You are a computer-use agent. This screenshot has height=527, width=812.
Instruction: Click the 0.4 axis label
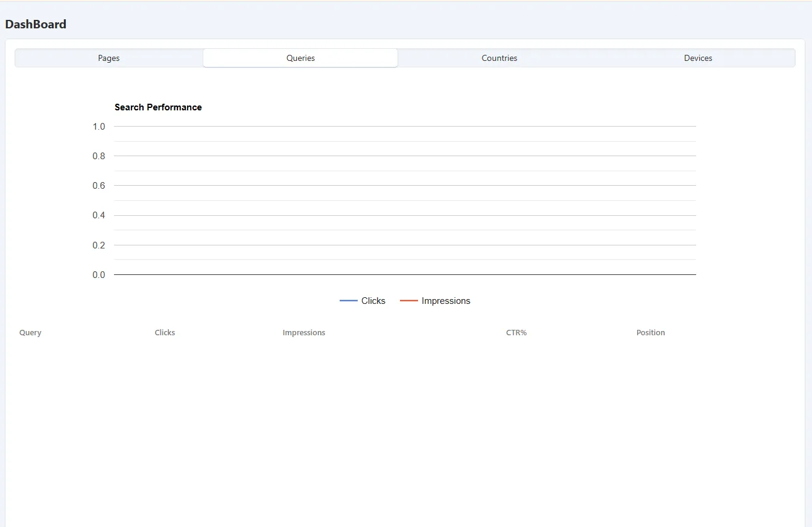tap(99, 215)
